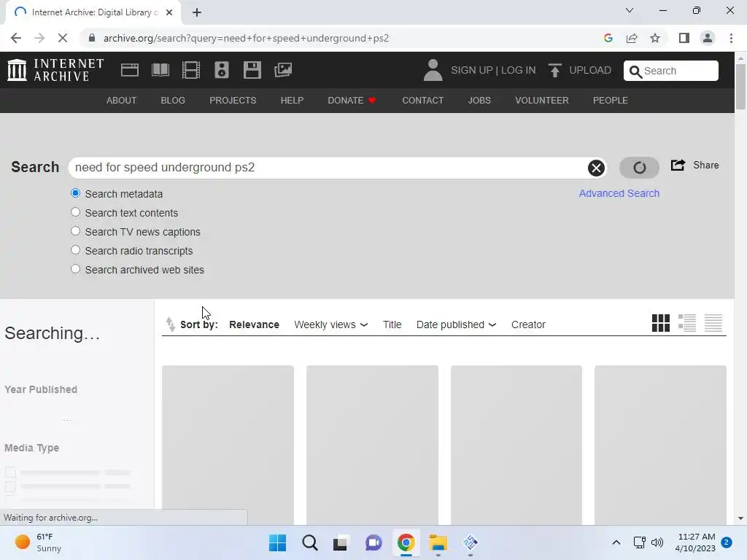Open the Audio speaker icon
The image size is (747, 560).
(222, 70)
